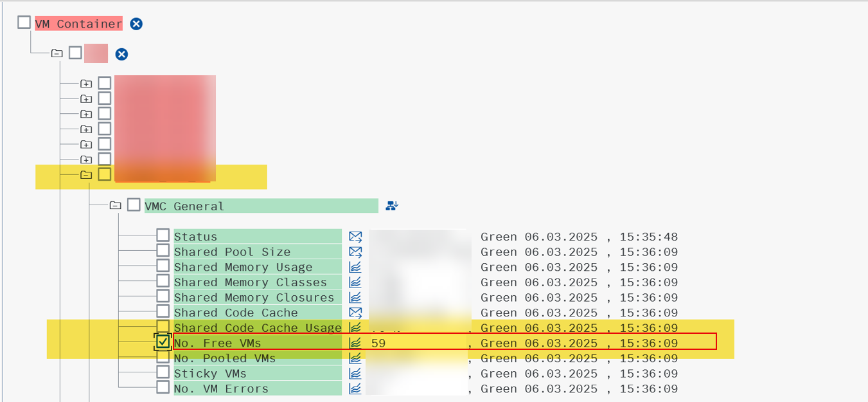868x402 pixels.
Task: Select the Shared Code Cache Usage label
Action: pos(258,328)
